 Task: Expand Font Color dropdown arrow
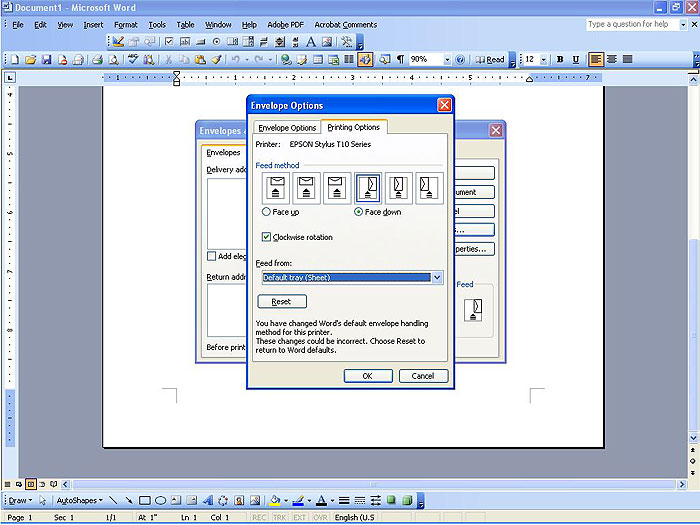point(332,500)
